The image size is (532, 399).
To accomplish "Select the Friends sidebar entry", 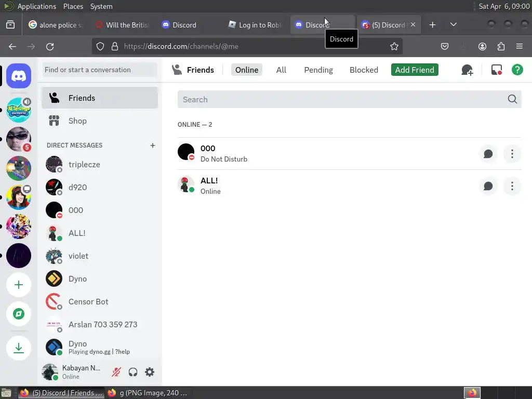I will pos(100,98).
